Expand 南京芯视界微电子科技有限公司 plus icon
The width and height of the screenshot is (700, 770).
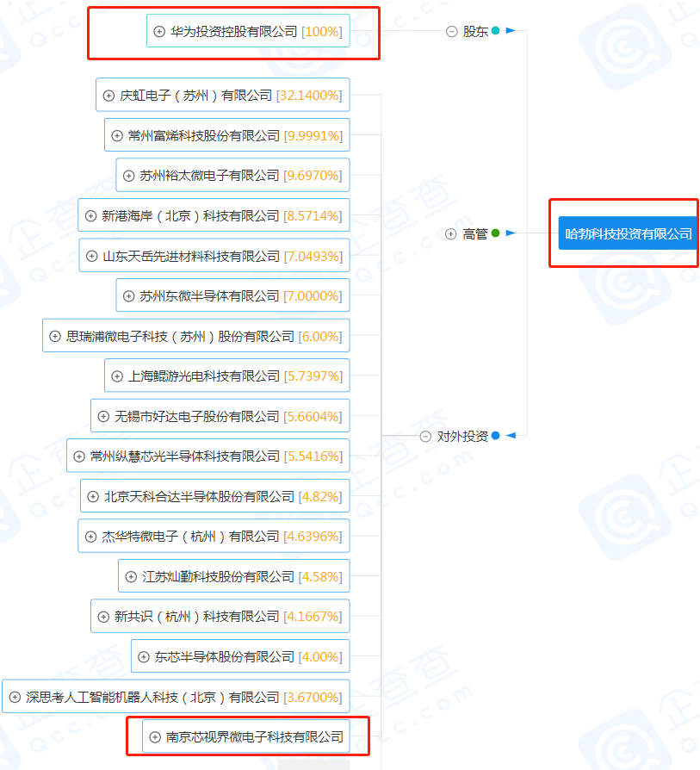coord(155,737)
